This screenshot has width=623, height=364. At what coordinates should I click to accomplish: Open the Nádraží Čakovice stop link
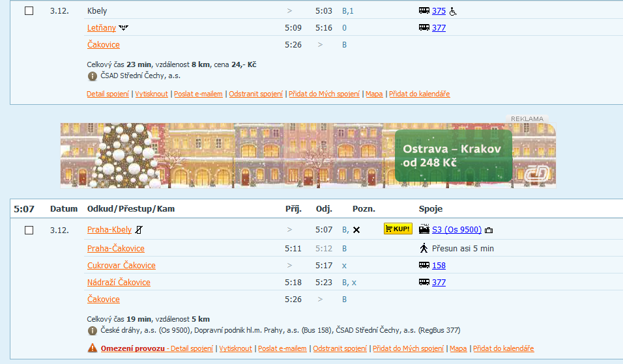119,282
